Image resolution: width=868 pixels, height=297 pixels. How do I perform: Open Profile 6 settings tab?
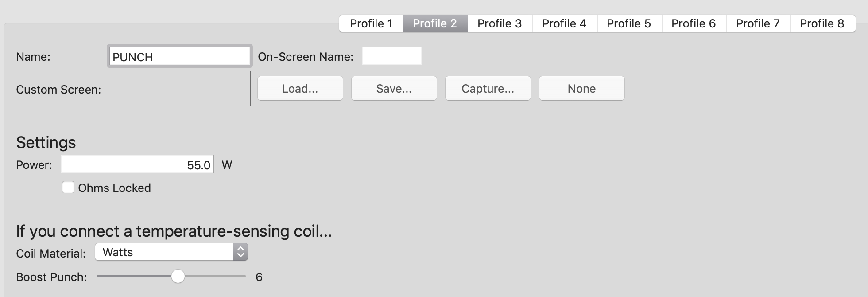click(694, 23)
